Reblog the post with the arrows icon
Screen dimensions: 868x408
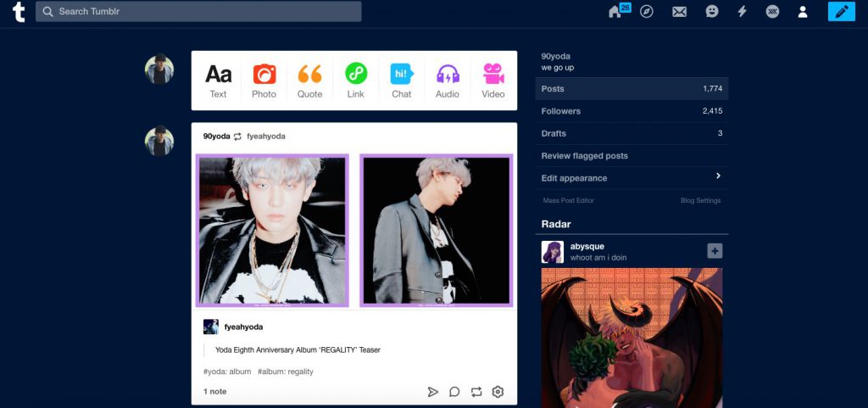click(476, 392)
